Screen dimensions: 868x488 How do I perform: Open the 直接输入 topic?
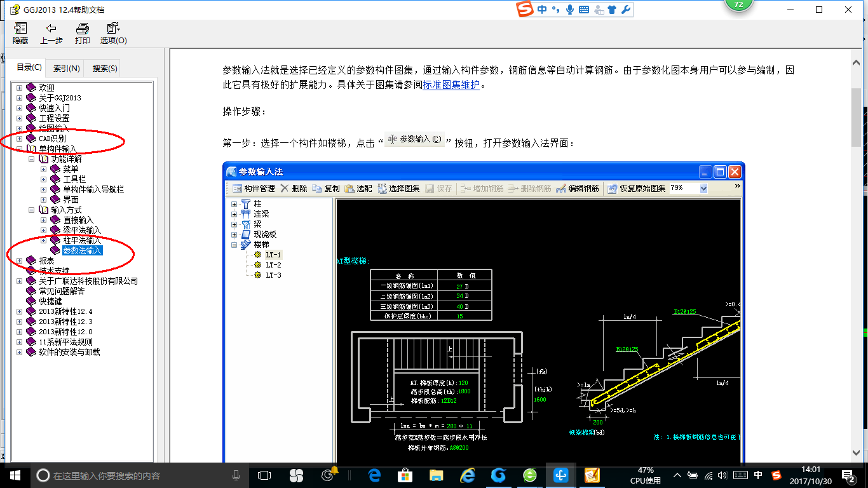pyautogui.click(x=78, y=220)
